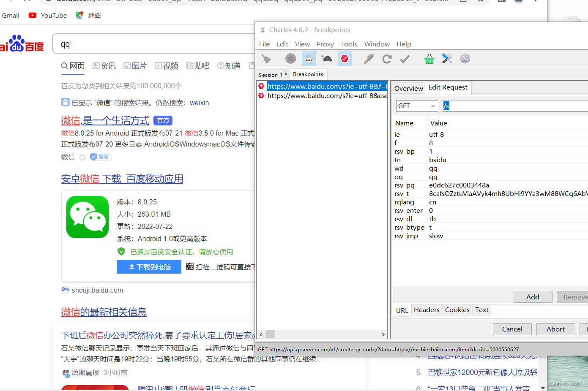Select the 'slow' value of rsv jmp
Screen dimensions: 588x391
coord(508,236)
